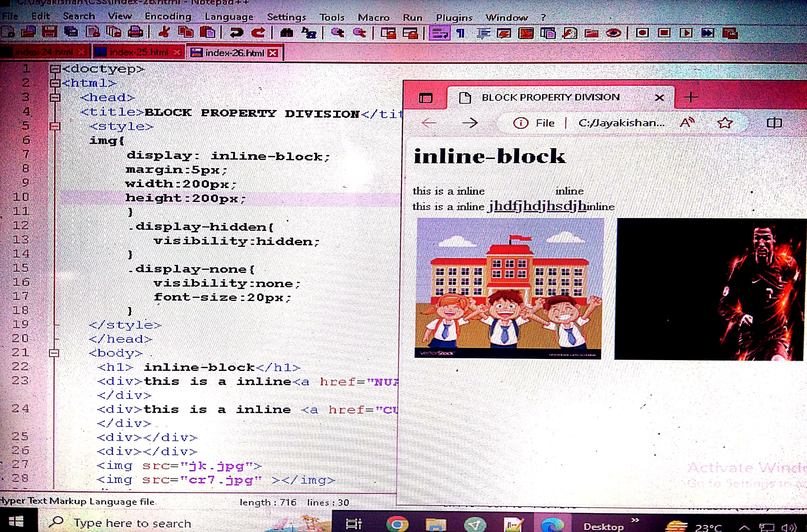Click the Save file toolbar icon
Viewport: 807px width, 532px height.
tap(49, 32)
